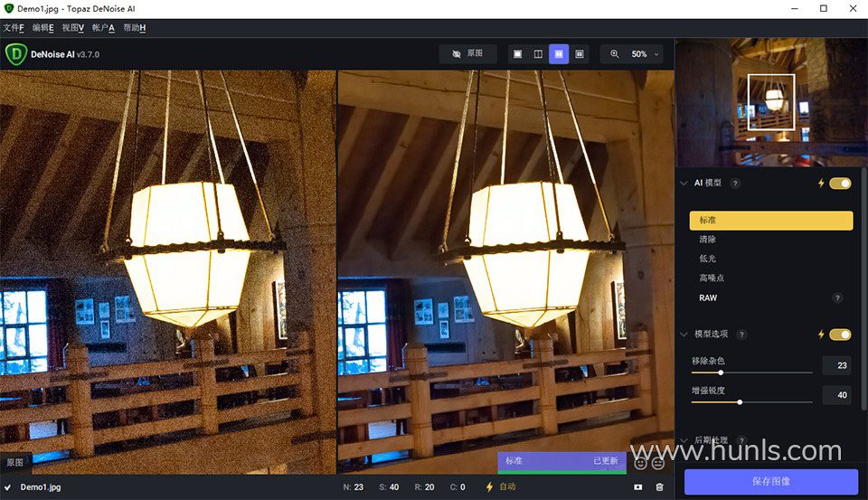This screenshot has height=500, width=868.
Task: Switch to comparison grid view layout
Action: [x=579, y=53]
